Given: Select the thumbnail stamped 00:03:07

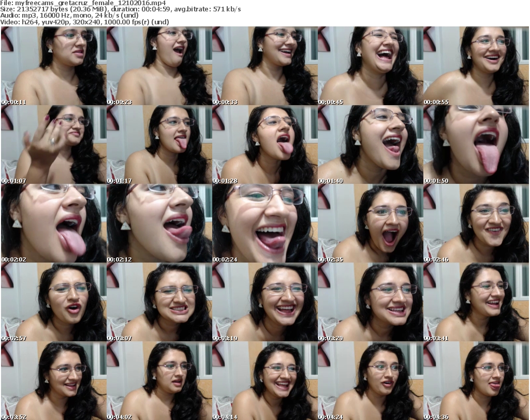Looking at the screenshot, I should click(x=159, y=302).
